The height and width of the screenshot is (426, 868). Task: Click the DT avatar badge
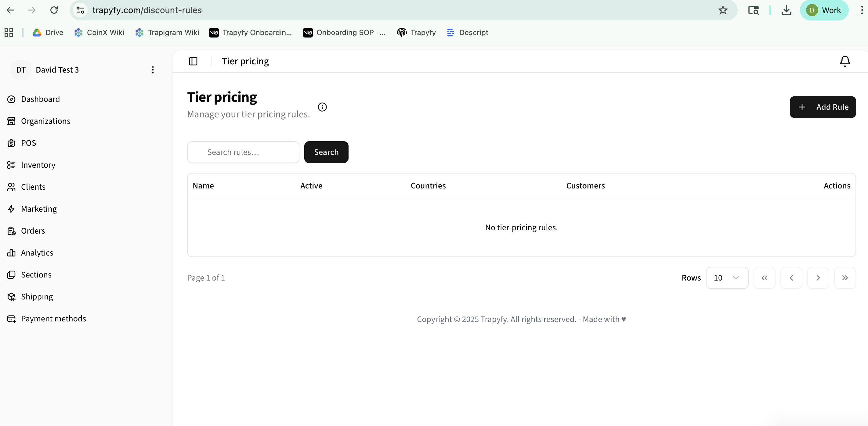pyautogui.click(x=21, y=70)
